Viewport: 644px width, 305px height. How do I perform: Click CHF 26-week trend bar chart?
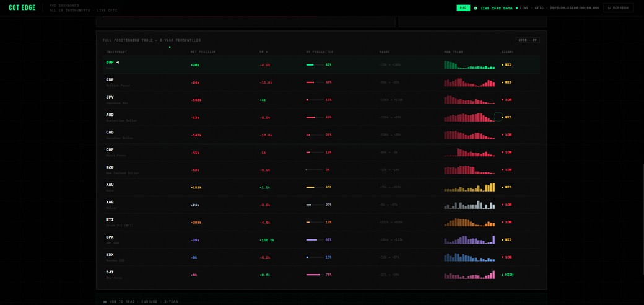[x=469, y=152]
